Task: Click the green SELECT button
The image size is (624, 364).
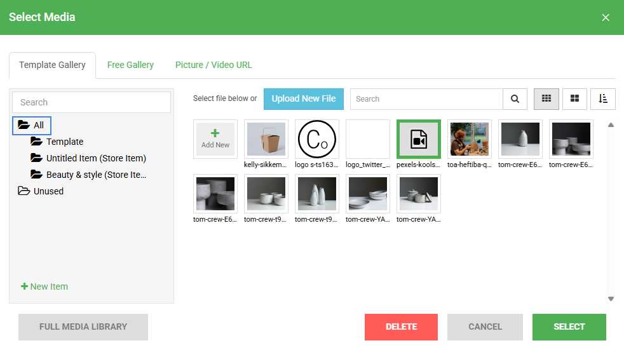Action: coord(569,327)
